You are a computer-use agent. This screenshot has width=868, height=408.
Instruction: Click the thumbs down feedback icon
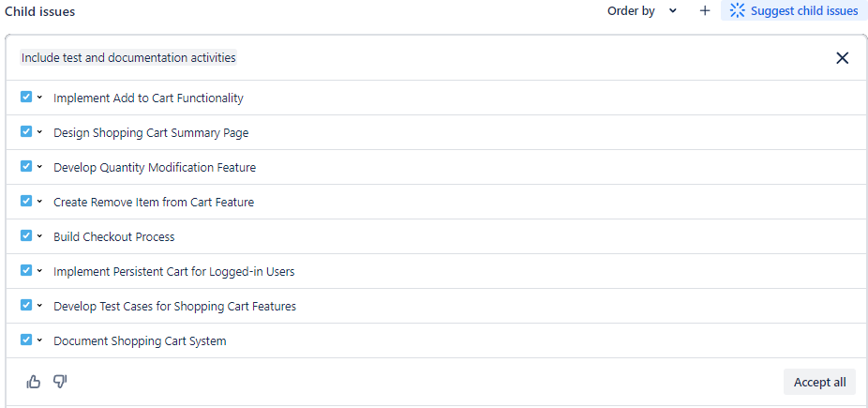(60, 382)
